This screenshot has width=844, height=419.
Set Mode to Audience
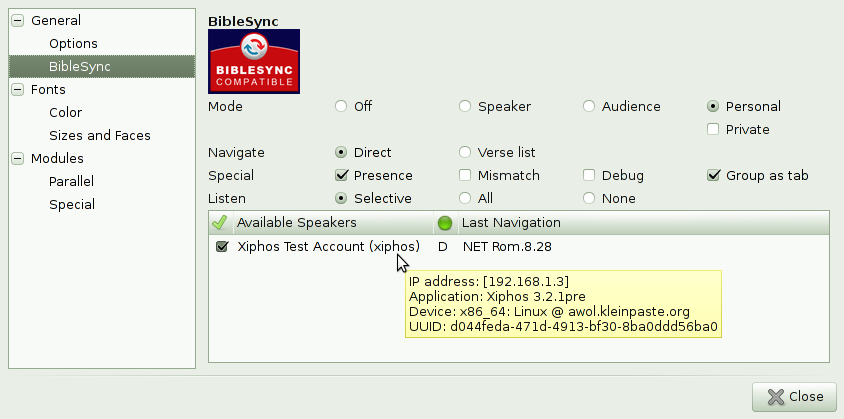tap(589, 106)
